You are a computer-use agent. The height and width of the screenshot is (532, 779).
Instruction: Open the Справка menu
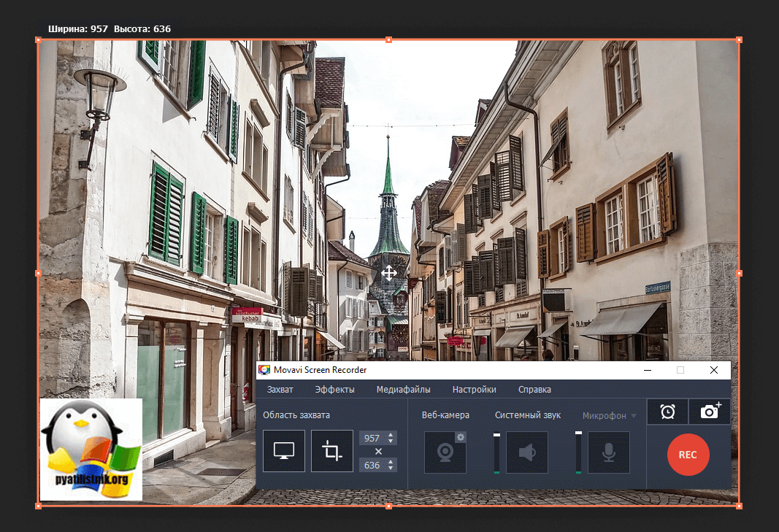534,390
